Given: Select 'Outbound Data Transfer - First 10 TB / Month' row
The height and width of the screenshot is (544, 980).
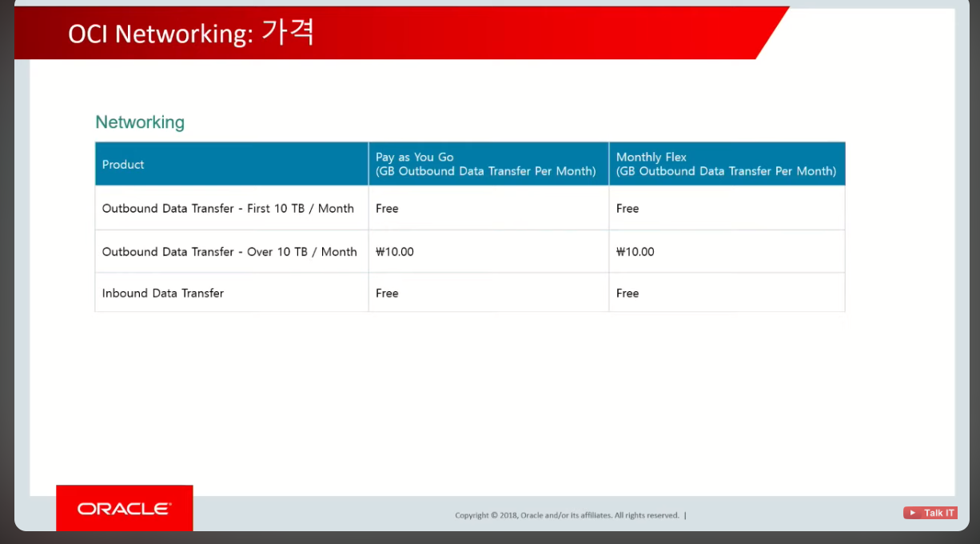Looking at the screenshot, I should [x=470, y=208].
